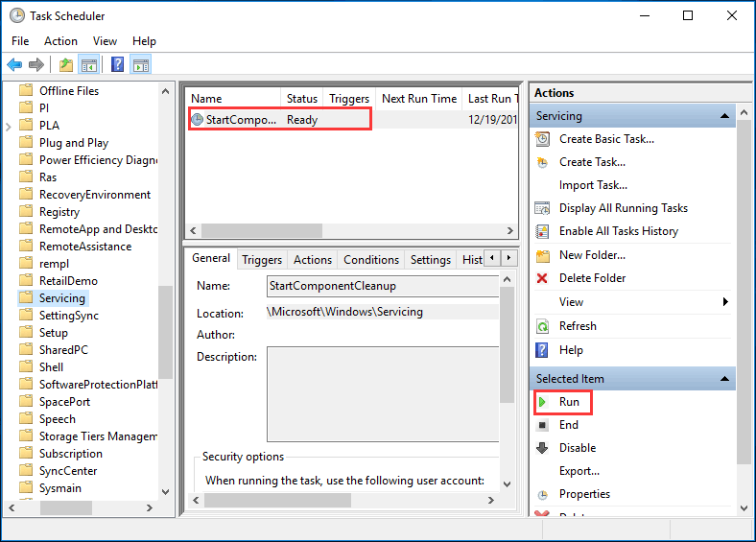This screenshot has width=756, height=542.
Task: Click the Task Scheduler title bar icon
Action: click(x=17, y=15)
